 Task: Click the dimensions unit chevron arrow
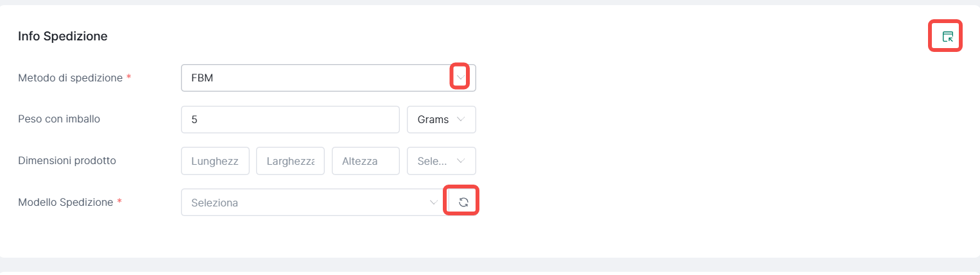point(460,162)
